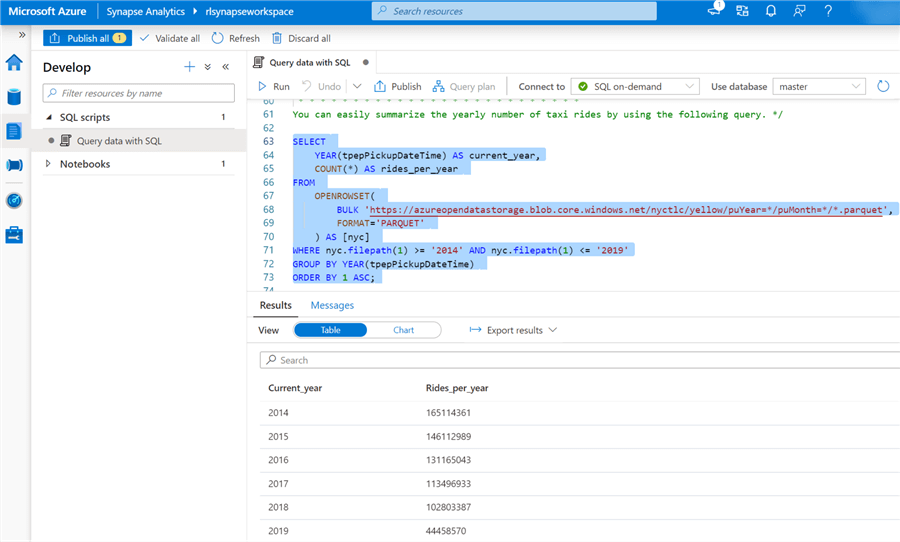Open the Connect to SQL on-demand dropdown
The width and height of the screenshot is (900, 542).
coord(635,87)
